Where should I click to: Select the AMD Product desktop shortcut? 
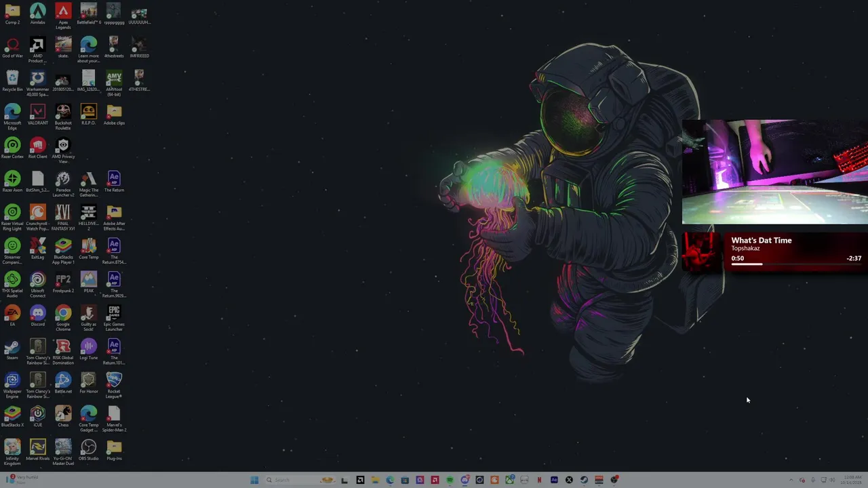[x=38, y=50]
